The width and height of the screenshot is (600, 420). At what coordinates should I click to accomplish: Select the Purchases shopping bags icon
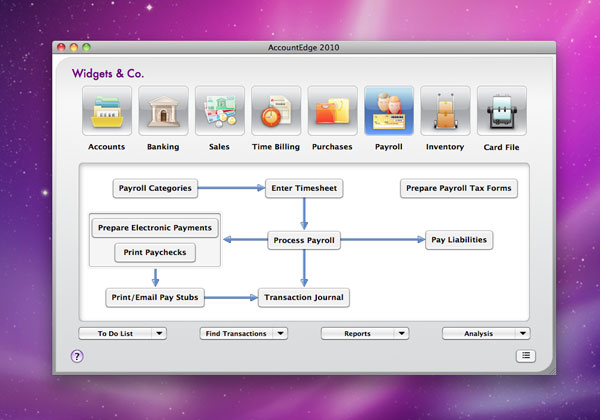[x=333, y=111]
